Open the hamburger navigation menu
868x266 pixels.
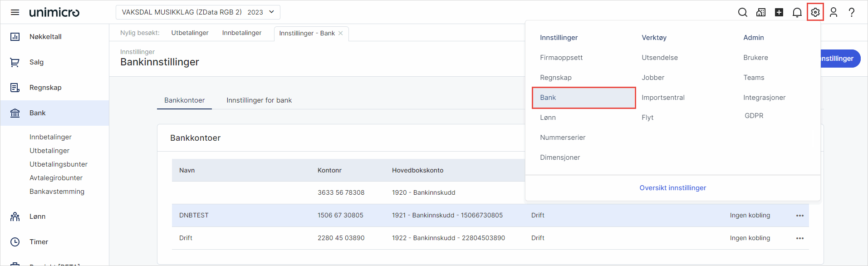[15, 12]
